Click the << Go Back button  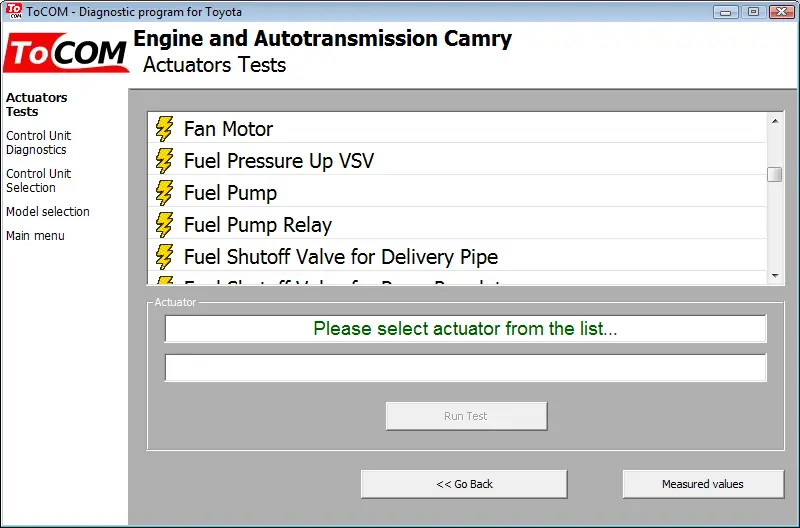click(464, 484)
